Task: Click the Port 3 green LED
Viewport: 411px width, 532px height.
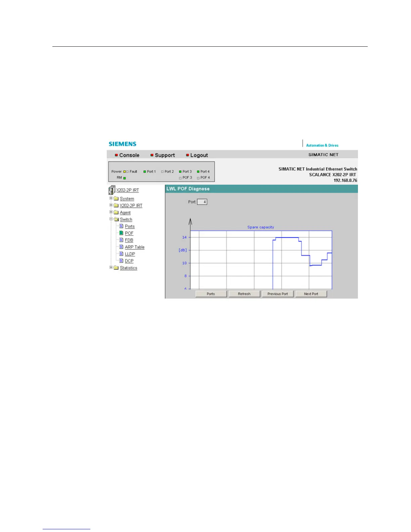Action: pos(180,172)
